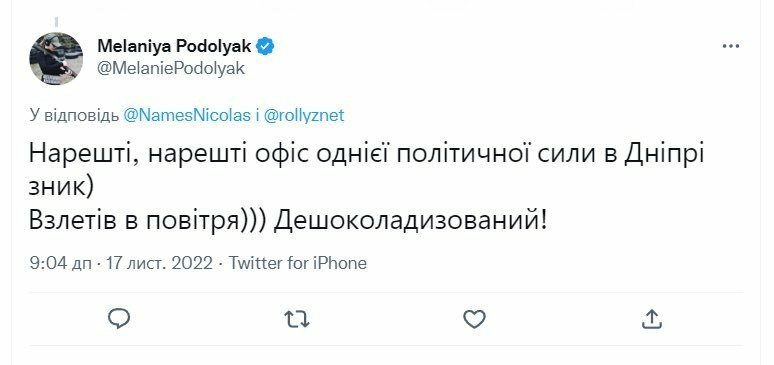Click the tweet's first line starting with Нарешті
This screenshot has width=774, height=365.
(366, 155)
